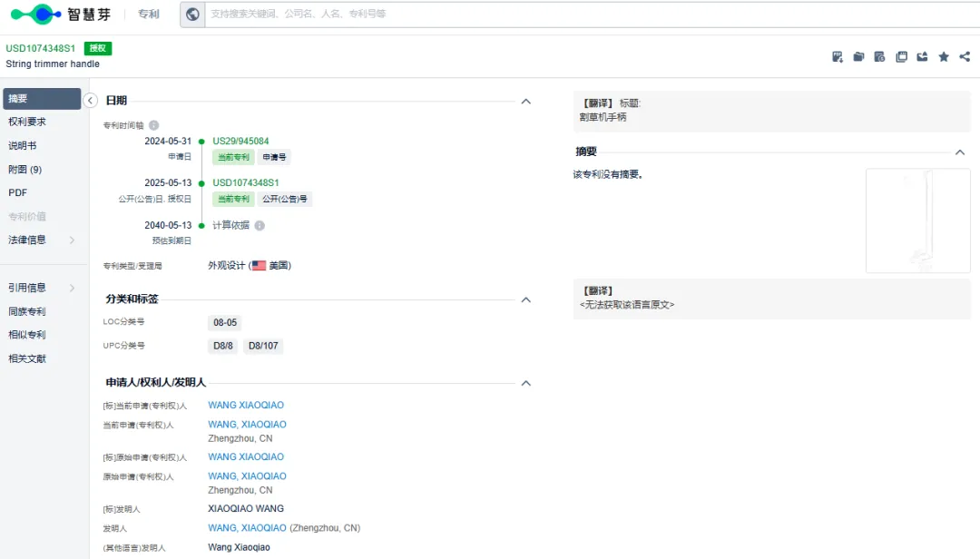Click the 专利 category selector in header
The height and width of the screenshot is (559, 980).
[149, 14]
